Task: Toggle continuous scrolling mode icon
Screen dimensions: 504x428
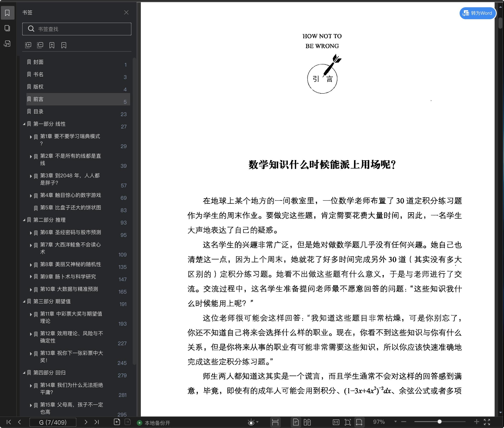Action: [x=275, y=422]
